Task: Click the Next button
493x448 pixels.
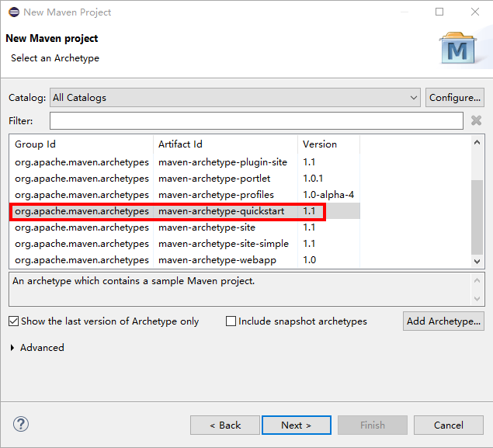Action: 296,425
